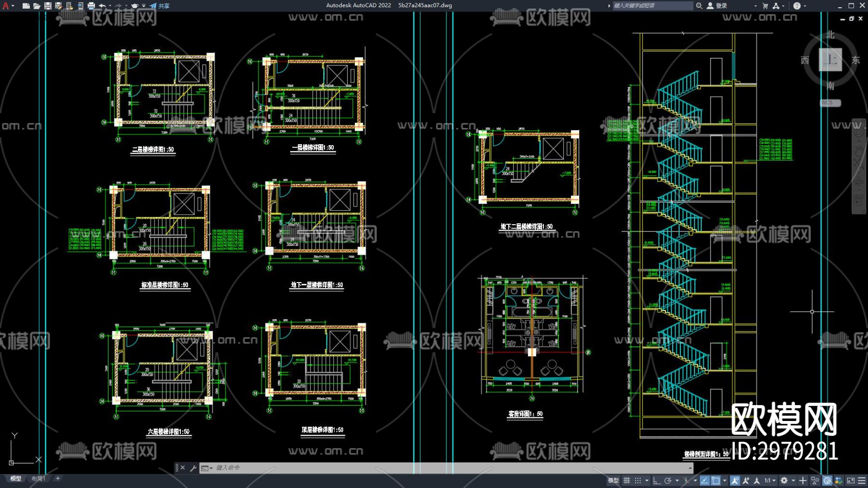868x488 pixels.
Task: Save the current drawing
Action: click(48, 6)
